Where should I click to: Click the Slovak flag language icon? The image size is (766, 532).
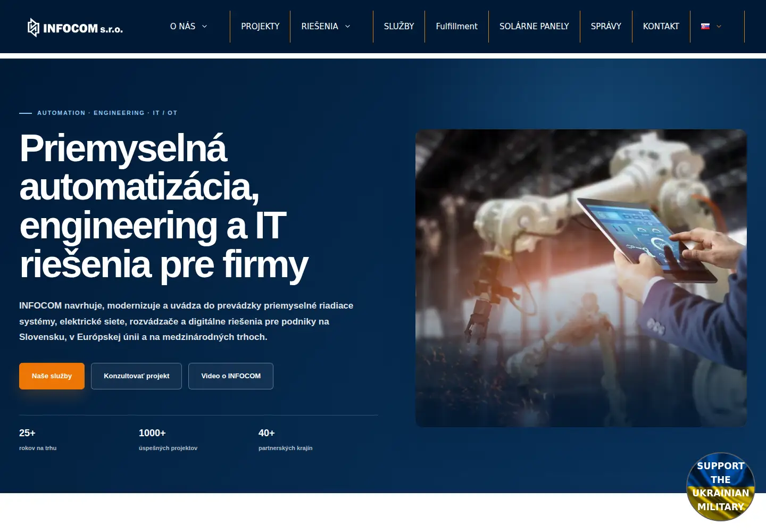click(x=705, y=26)
